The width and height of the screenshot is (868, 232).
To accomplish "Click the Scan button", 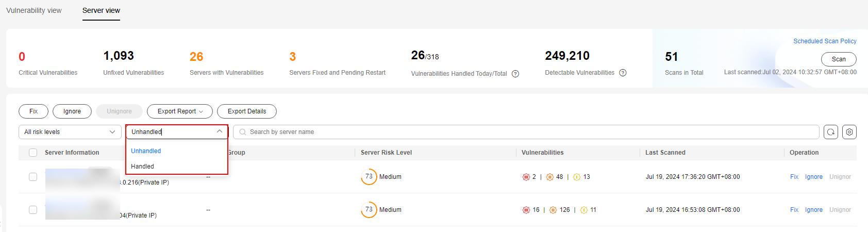I will tap(839, 59).
